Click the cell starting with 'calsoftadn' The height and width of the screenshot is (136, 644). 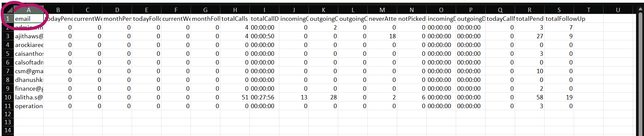(29, 62)
